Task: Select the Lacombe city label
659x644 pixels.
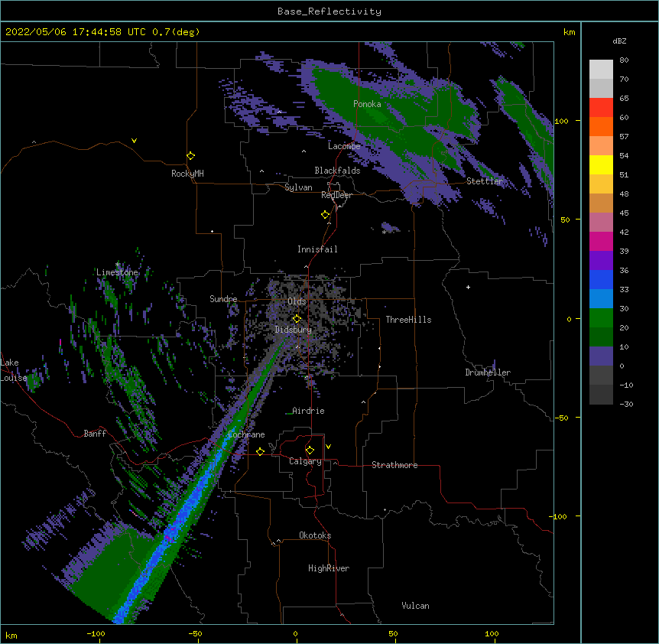Action: pyautogui.click(x=344, y=146)
